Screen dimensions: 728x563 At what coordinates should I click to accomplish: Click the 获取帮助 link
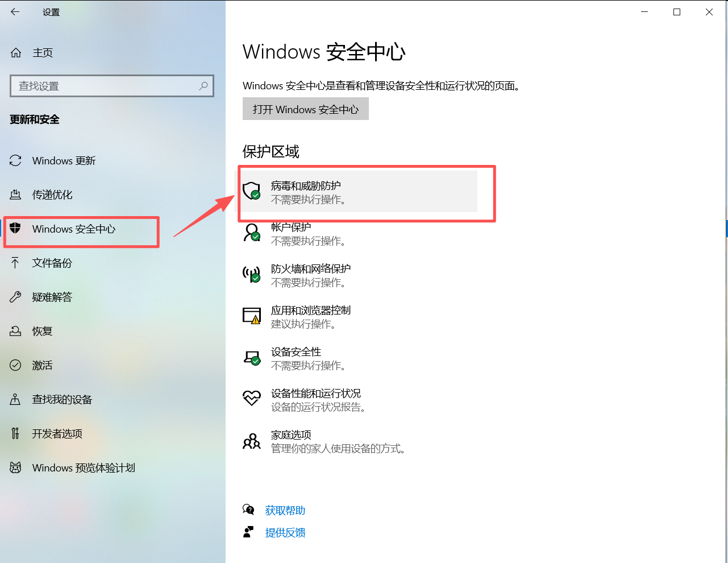coord(285,510)
